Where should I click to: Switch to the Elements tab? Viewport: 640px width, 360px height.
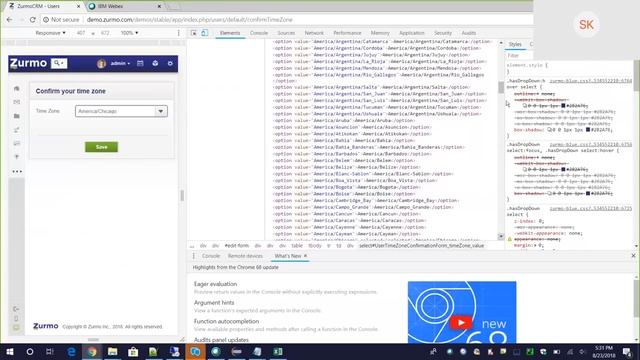coord(230,33)
